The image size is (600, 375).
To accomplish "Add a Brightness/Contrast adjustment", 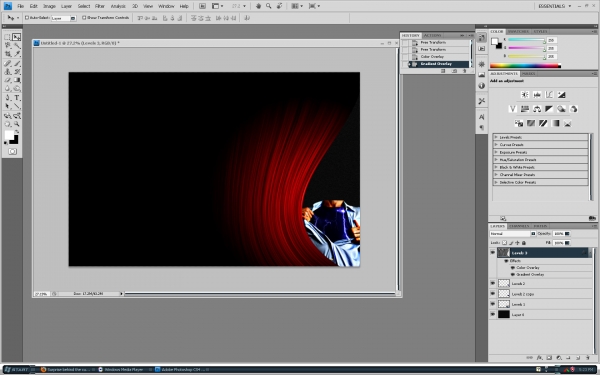I will click(x=525, y=95).
